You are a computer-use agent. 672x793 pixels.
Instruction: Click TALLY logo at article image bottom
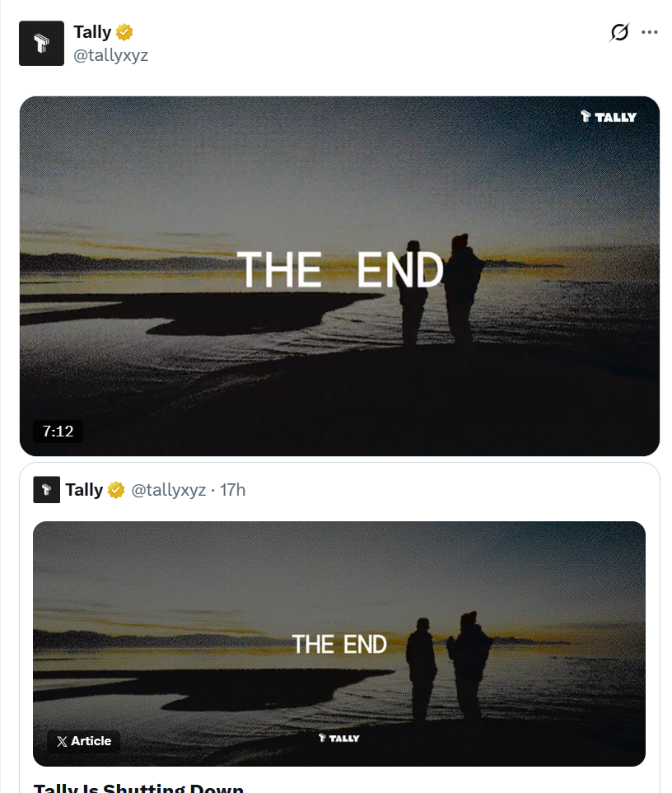click(x=338, y=739)
